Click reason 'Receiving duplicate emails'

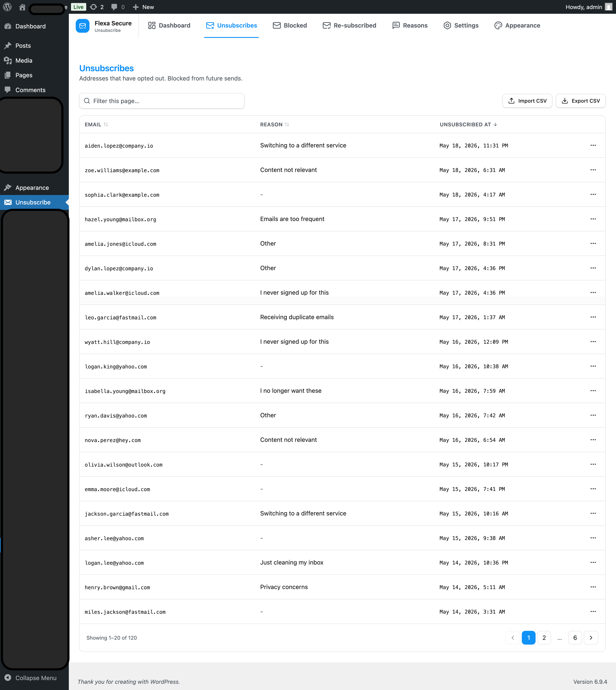coord(297,317)
